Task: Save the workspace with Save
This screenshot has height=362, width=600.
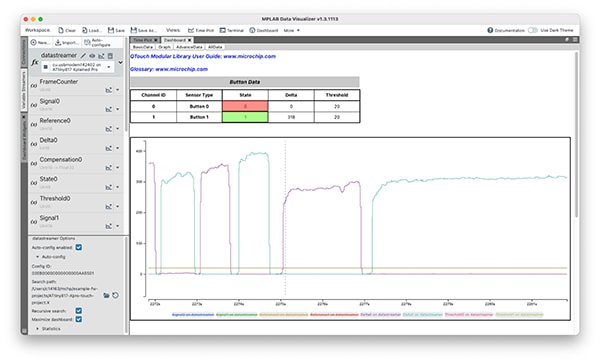Action: (x=116, y=30)
